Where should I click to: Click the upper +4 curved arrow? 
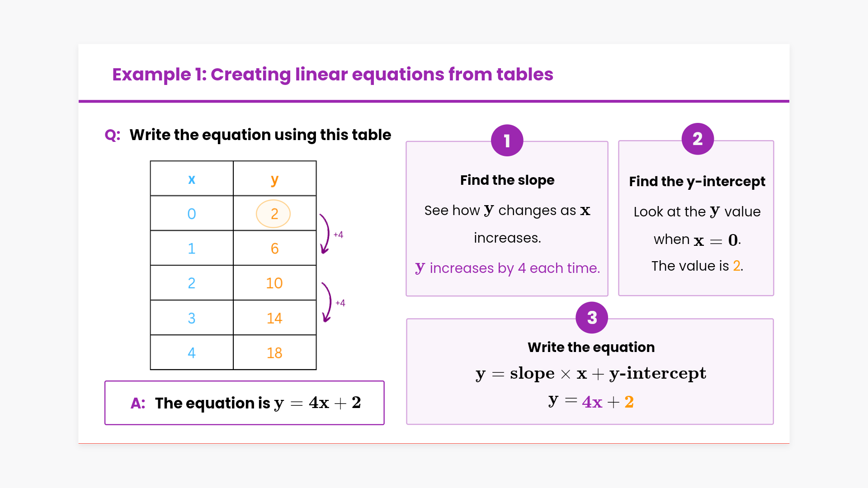coord(325,234)
